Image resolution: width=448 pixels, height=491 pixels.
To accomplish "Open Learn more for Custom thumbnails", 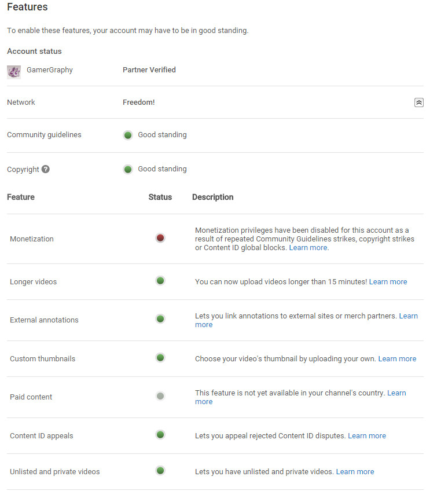I will [397, 359].
